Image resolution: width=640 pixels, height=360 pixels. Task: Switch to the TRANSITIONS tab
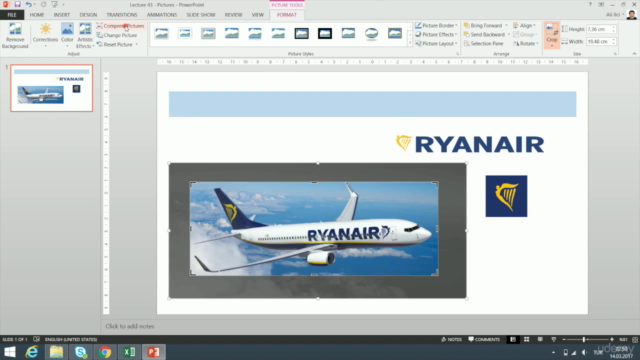click(x=122, y=15)
